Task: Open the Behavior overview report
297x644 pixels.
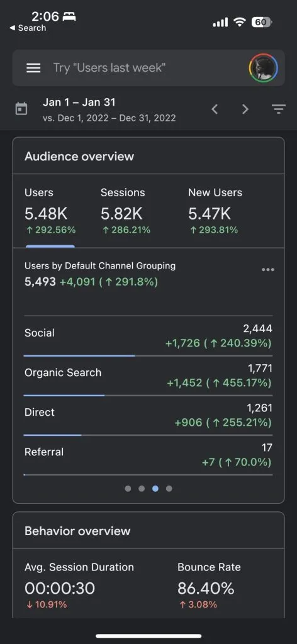Action: pyautogui.click(x=77, y=531)
